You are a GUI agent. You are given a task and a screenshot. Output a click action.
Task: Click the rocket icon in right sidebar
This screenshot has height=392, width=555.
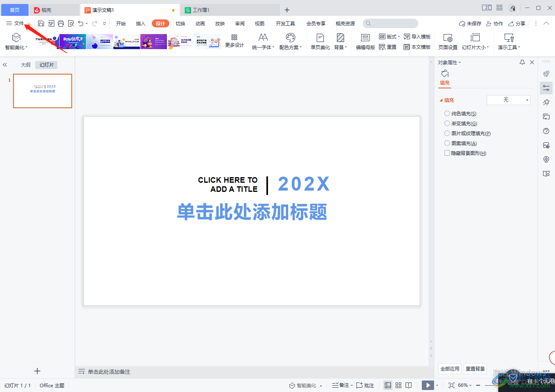pos(546,74)
